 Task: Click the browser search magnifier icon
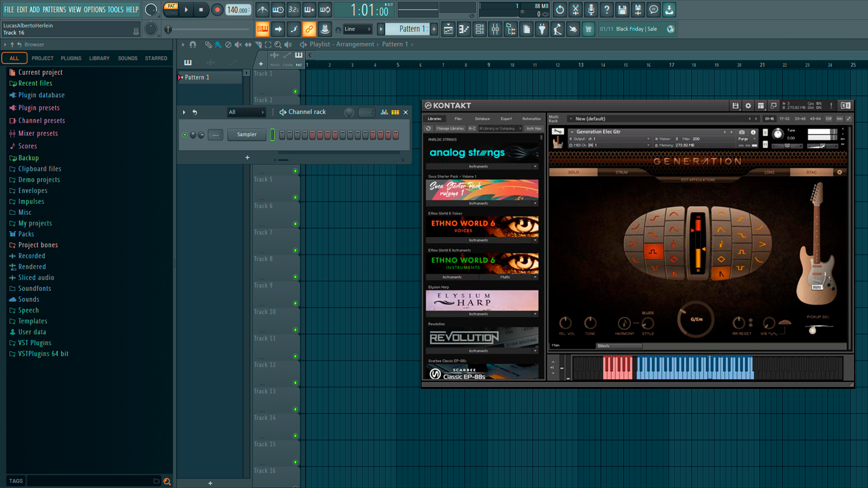(167, 481)
